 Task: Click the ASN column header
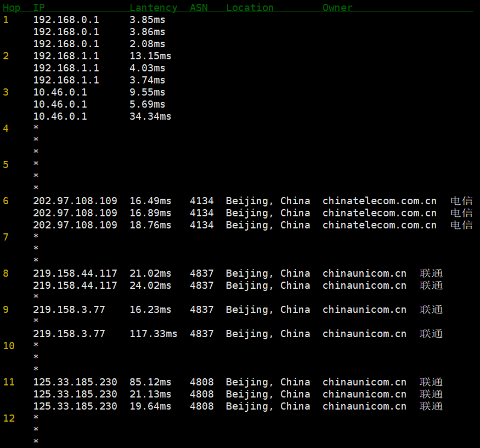coord(199,8)
